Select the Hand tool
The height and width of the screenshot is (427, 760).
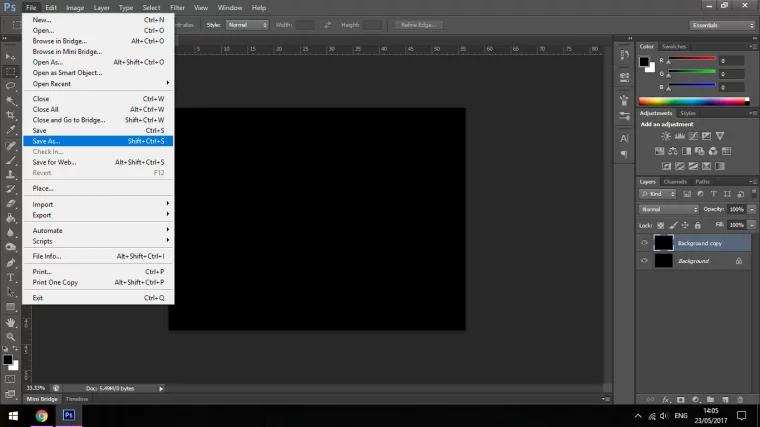pyautogui.click(x=11, y=322)
